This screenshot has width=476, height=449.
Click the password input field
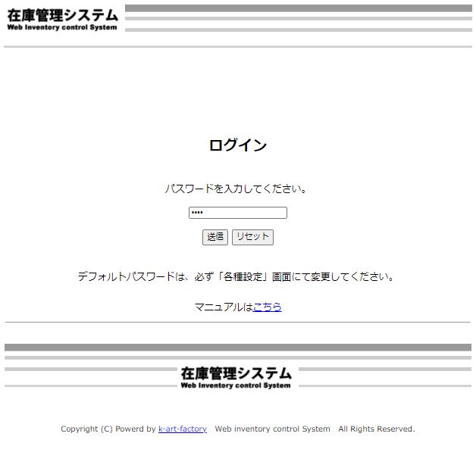tap(238, 213)
